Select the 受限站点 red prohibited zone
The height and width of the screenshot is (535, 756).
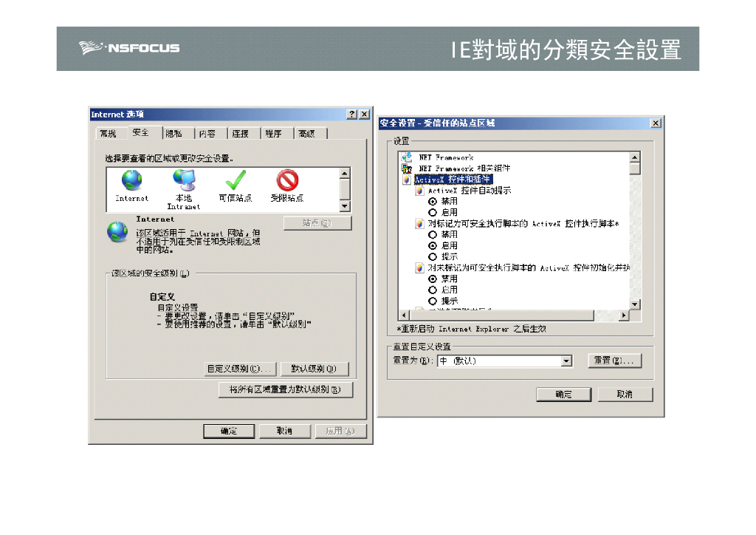(287, 180)
